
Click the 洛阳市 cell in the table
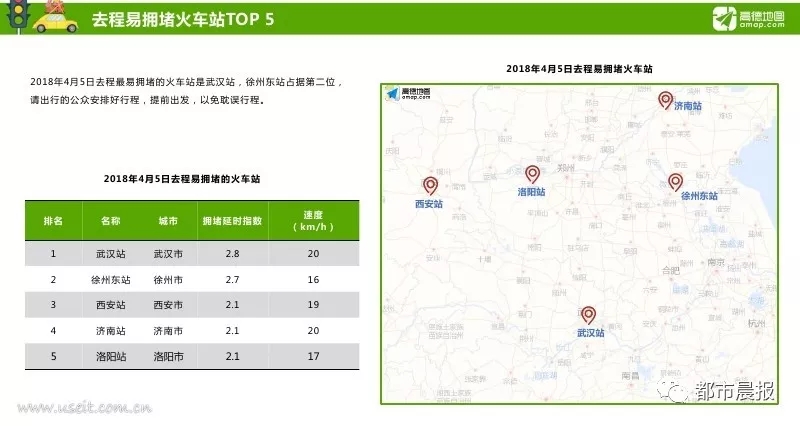[167, 356]
